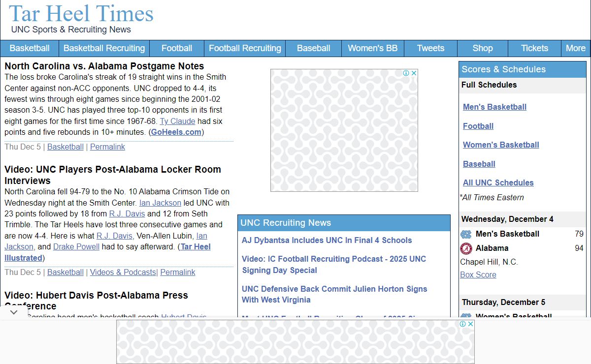Open Permalink under Locker Room Interviews article
The width and height of the screenshot is (591, 364).
178,272
